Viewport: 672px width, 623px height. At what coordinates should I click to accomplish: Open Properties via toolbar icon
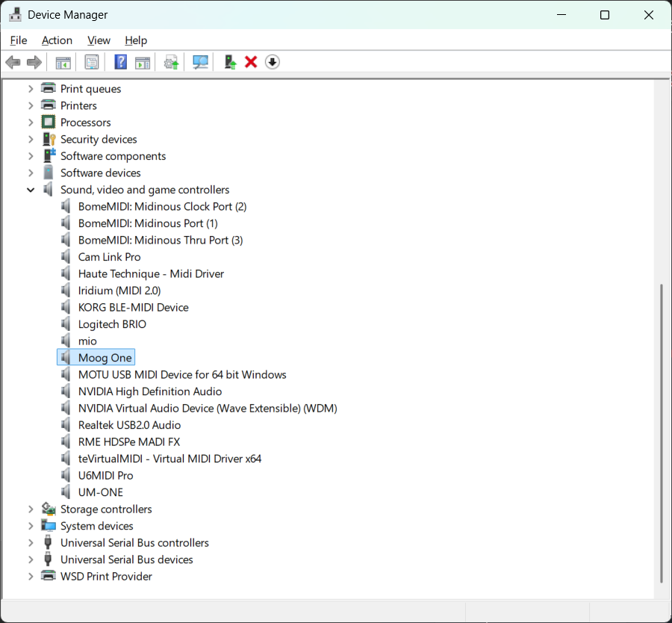pyautogui.click(x=91, y=62)
